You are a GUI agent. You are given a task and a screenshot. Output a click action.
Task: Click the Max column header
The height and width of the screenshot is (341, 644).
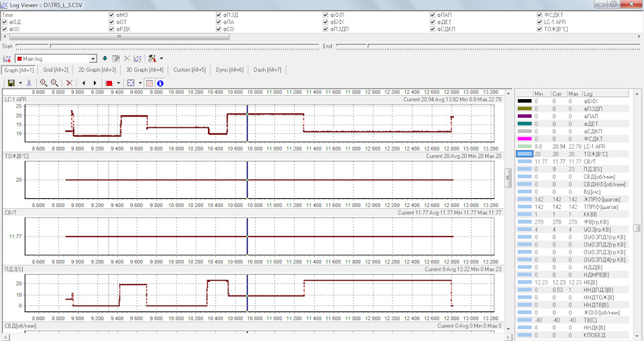[x=574, y=94]
